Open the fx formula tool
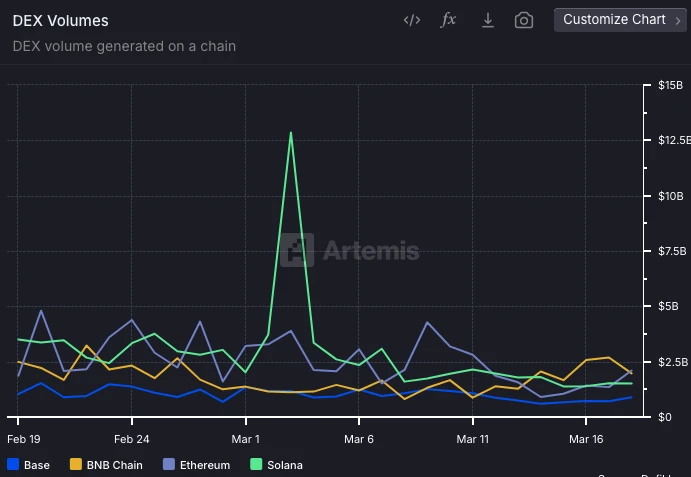Image resolution: width=691 pixels, height=477 pixels. pos(449,20)
